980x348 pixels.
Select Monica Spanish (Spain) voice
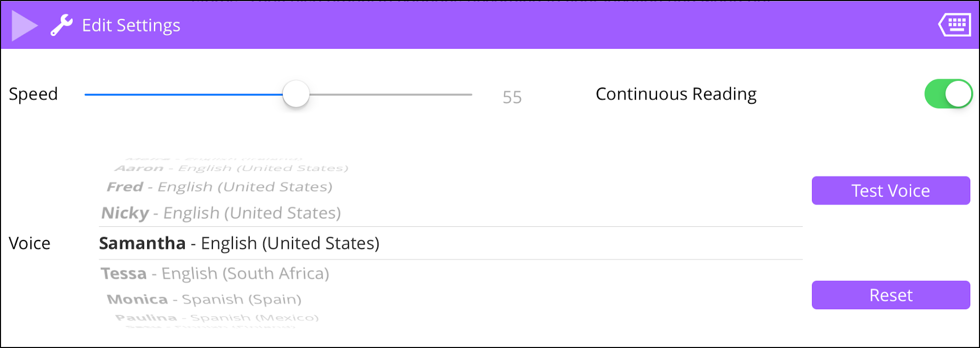pyautogui.click(x=204, y=299)
